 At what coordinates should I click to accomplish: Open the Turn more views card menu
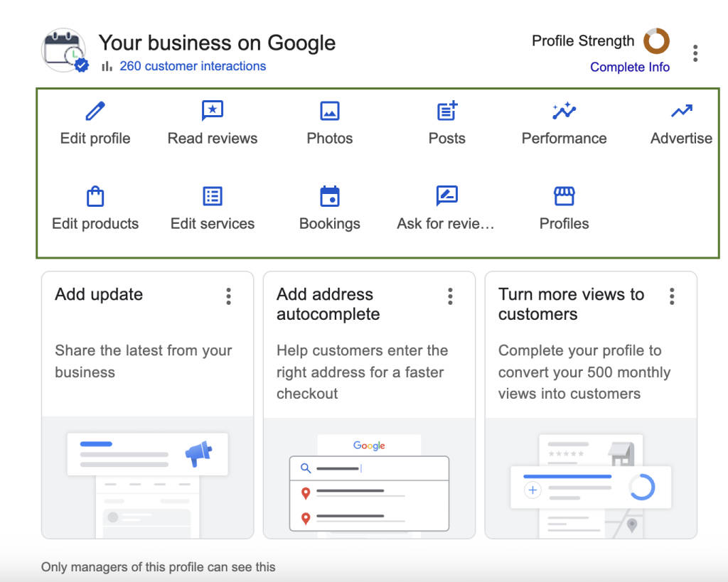point(672,296)
